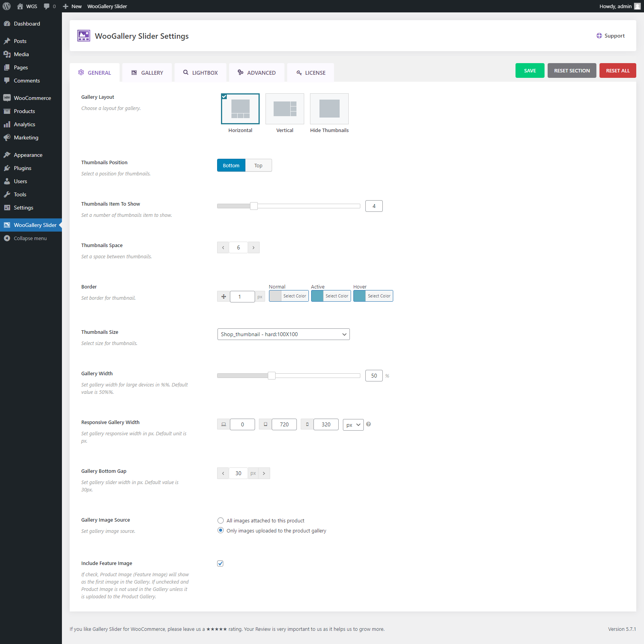Expand the px unit dropdown
Viewport: 644px width, 644px height.
(353, 424)
